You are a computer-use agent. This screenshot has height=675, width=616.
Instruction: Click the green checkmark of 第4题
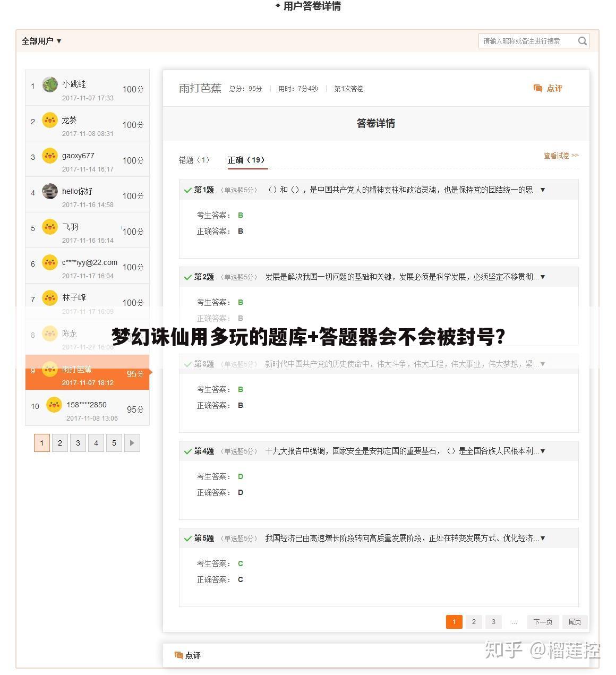pyautogui.click(x=187, y=451)
